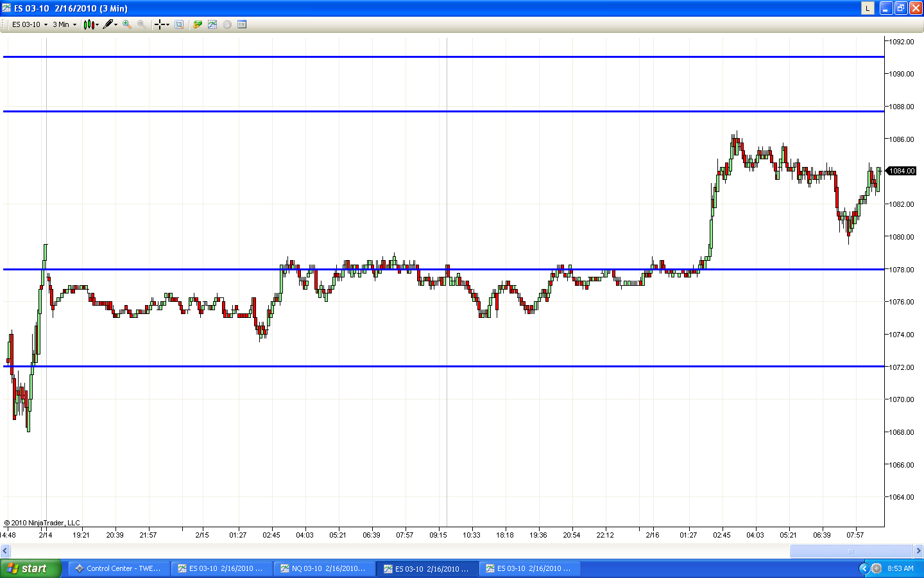Click the chart window icon in title bar
This screenshot has height=578, width=924.
(x=6, y=8)
